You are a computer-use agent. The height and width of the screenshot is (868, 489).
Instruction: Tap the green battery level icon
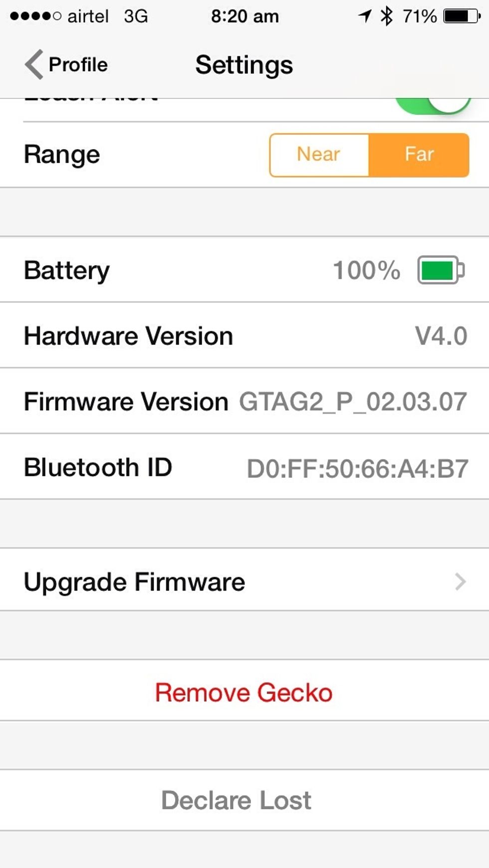pyautogui.click(x=441, y=270)
